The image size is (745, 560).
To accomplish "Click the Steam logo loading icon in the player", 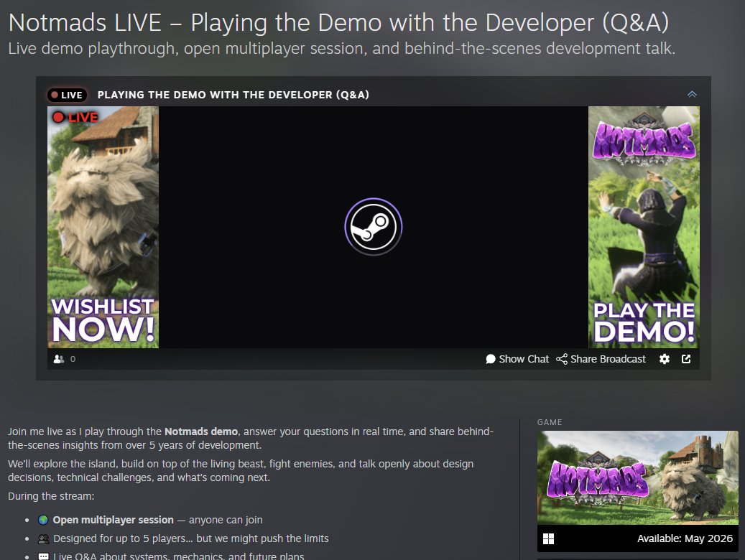I will (x=373, y=227).
